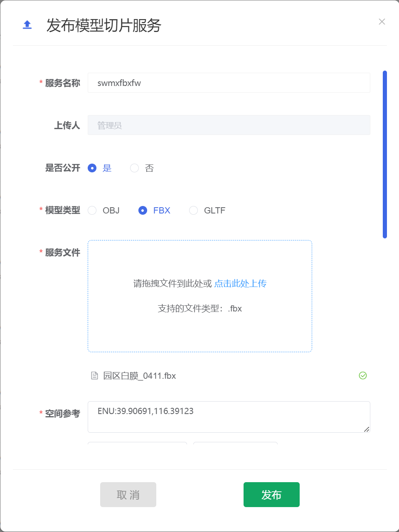
Task: Click the dialog title 发布模型切片服务
Action: coord(104,25)
